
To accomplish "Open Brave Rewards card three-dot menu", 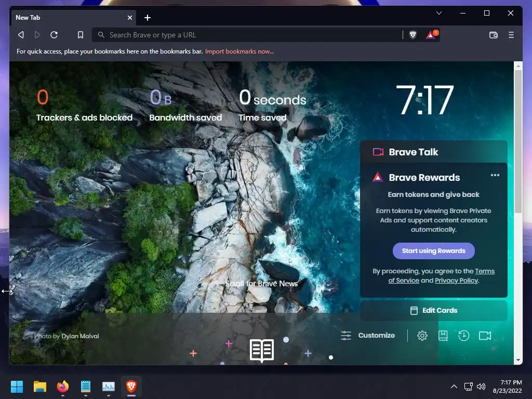I will (495, 175).
